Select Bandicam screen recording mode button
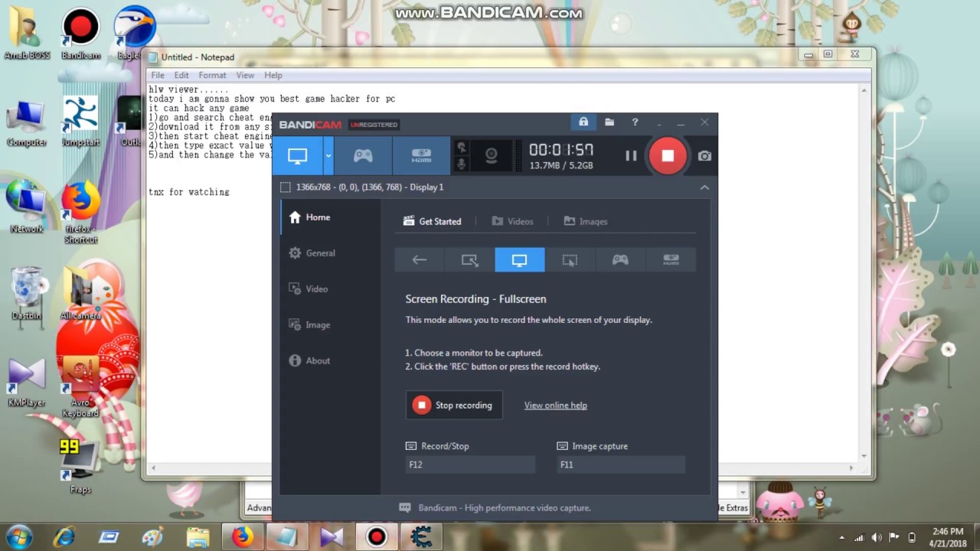 (x=298, y=156)
